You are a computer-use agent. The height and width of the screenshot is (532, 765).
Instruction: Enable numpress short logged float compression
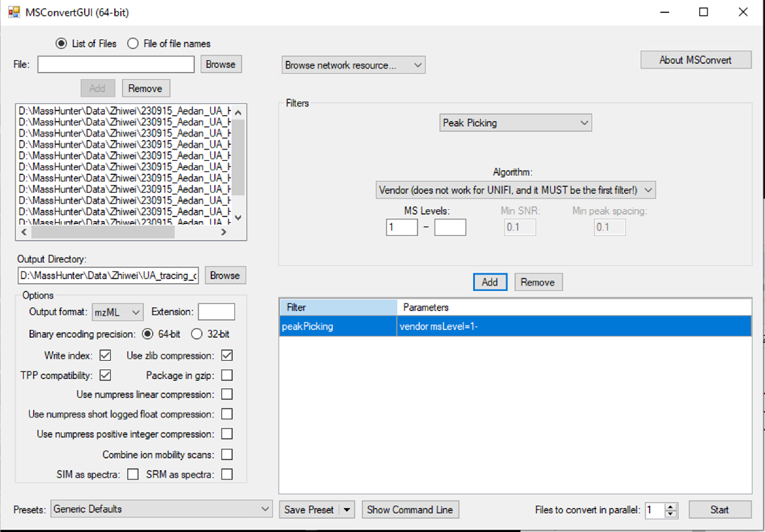[227, 414]
